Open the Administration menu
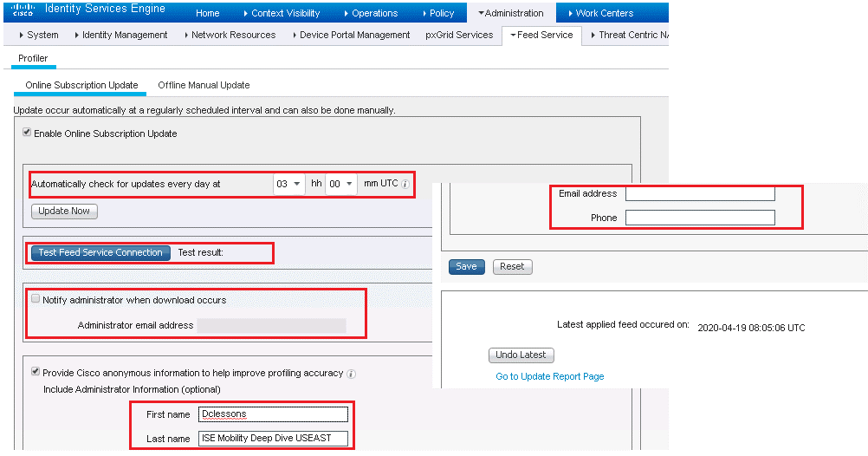The width and height of the screenshot is (868, 456). [510, 13]
